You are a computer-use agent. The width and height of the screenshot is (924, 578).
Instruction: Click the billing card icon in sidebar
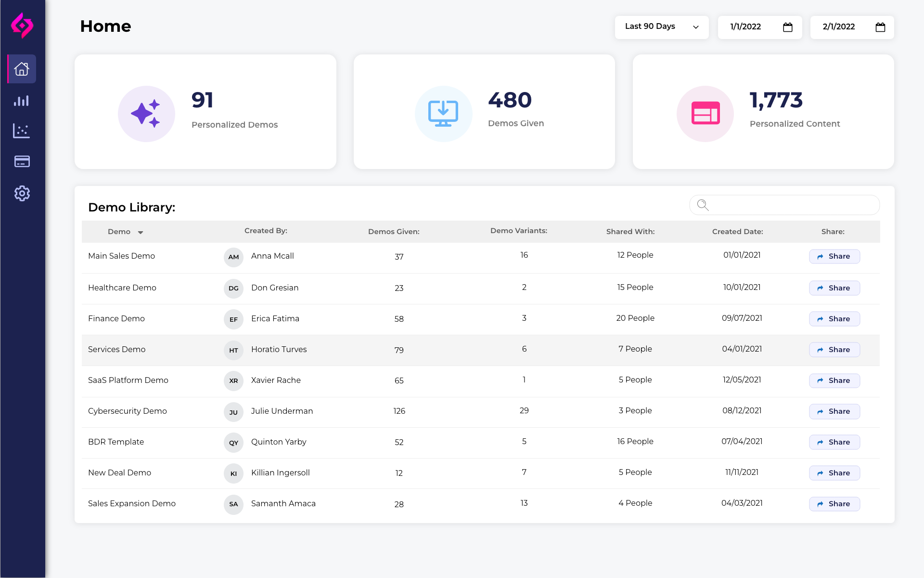pos(22,161)
